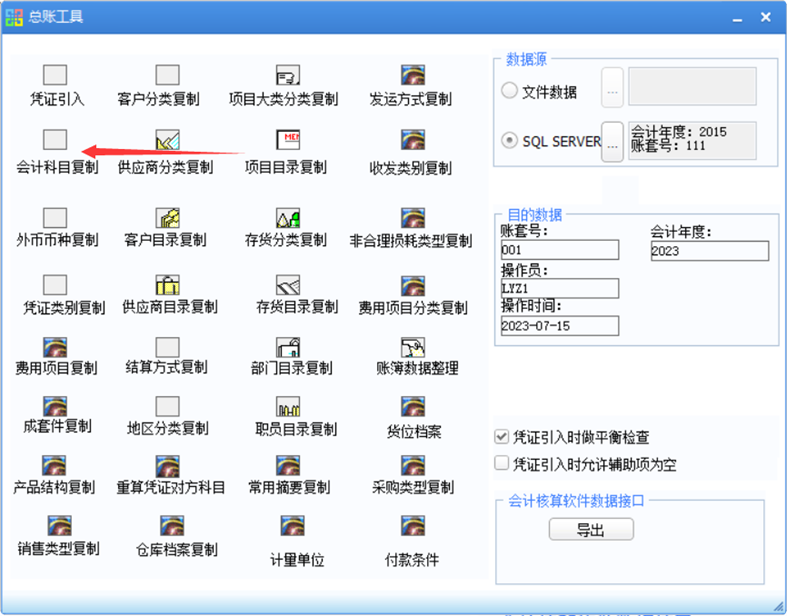The width and height of the screenshot is (787, 616).
Task: Select 供应商分类复制 icon
Action: click(x=167, y=140)
